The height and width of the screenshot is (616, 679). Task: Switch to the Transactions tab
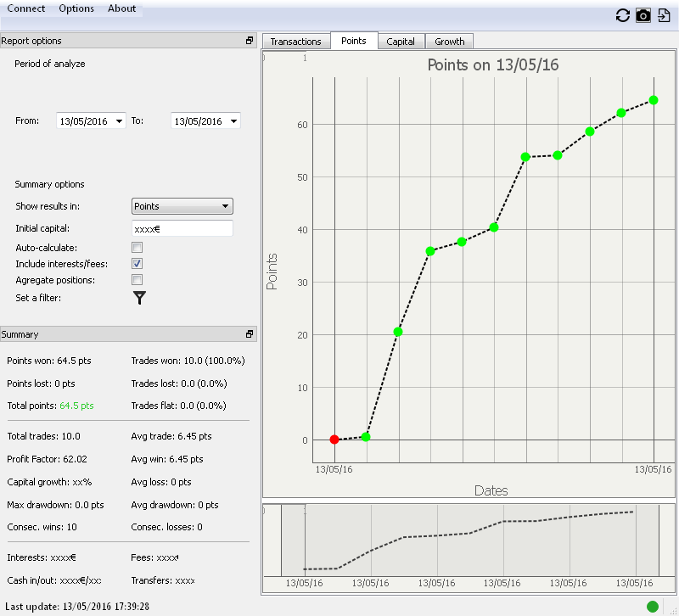(295, 42)
